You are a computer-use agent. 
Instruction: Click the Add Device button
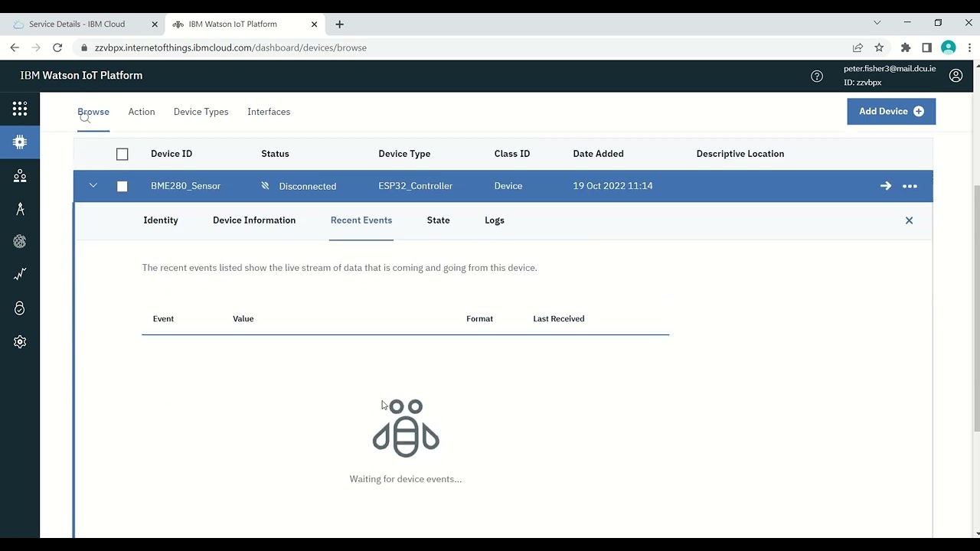pyautogui.click(x=891, y=112)
